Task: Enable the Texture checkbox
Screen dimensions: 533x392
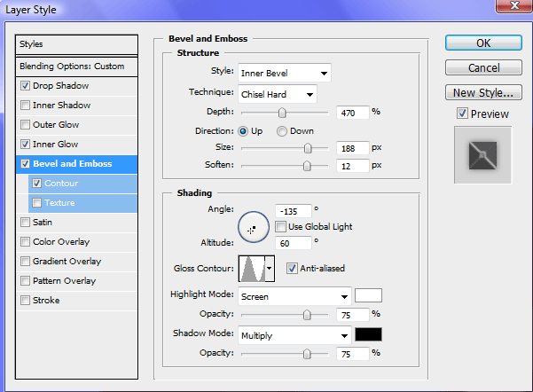Action: pyautogui.click(x=36, y=203)
